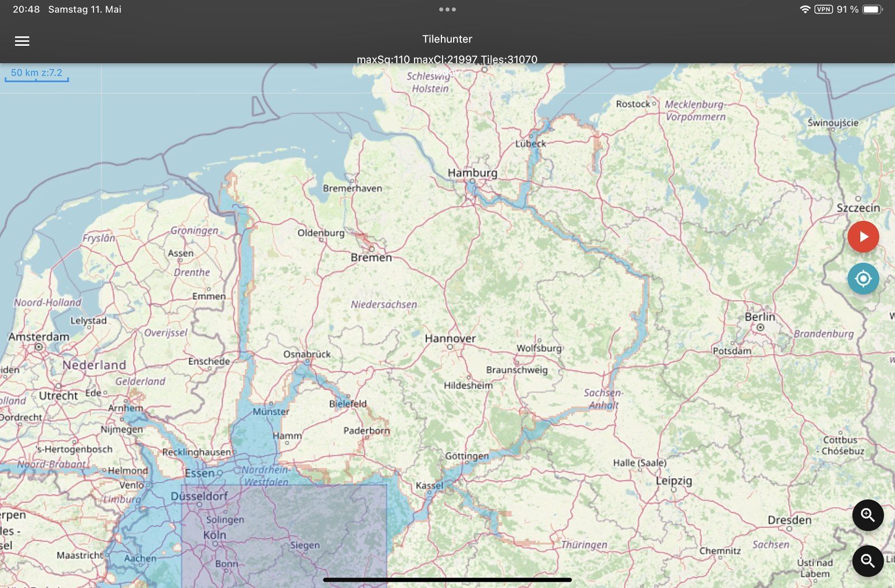Tap the Hannover city label

pos(450,338)
